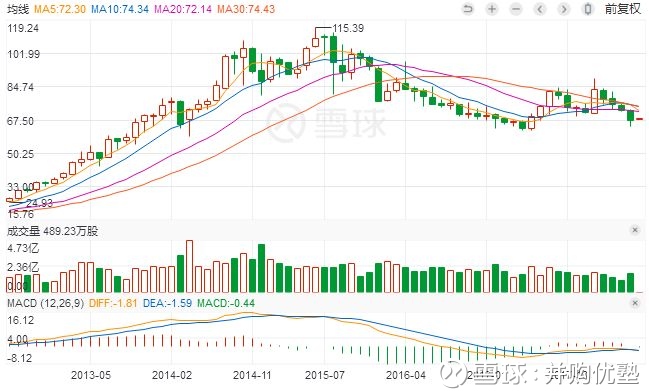Click the 4.73亿 volume axis label

tap(23, 248)
